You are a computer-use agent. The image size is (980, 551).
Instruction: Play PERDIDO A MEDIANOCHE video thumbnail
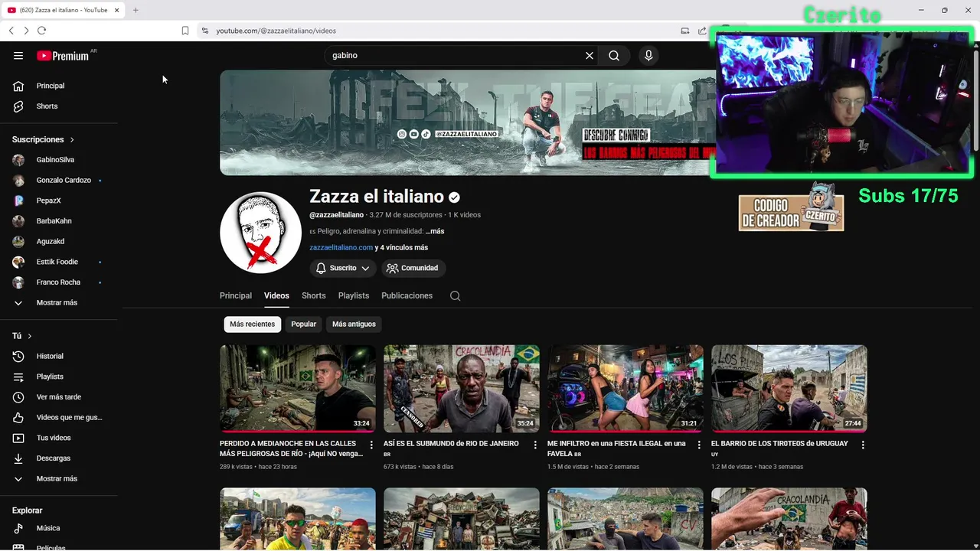298,388
